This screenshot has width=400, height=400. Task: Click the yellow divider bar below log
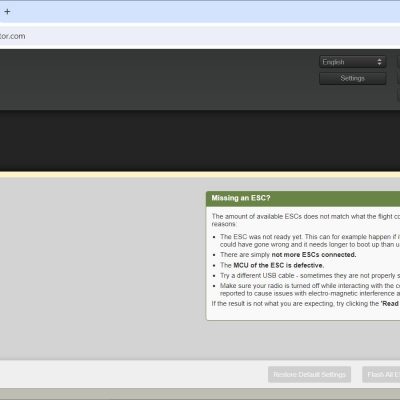point(200,175)
